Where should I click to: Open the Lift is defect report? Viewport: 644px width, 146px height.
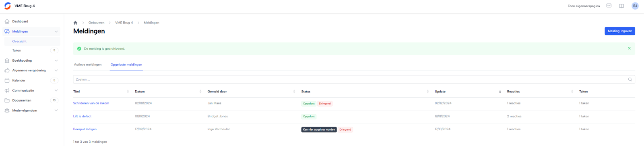pos(82,116)
